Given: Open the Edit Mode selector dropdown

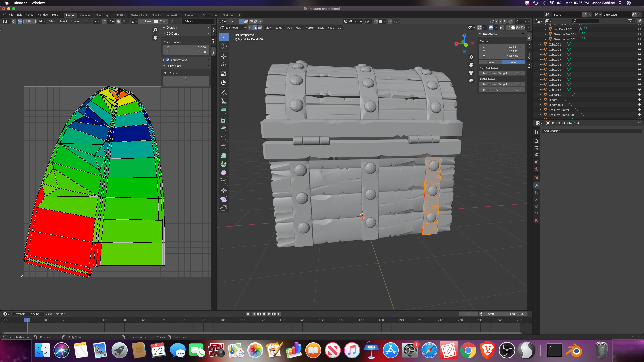Looking at the screenshot, I should 233,28.
